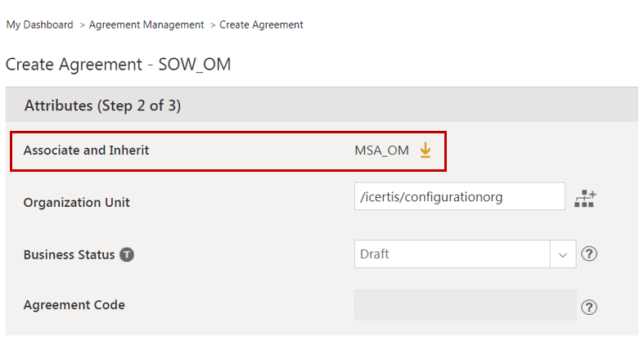The height and width of the screenshot is (337, 644).
Task: Focus the Organization Unit text field
Action: point(459,196)
